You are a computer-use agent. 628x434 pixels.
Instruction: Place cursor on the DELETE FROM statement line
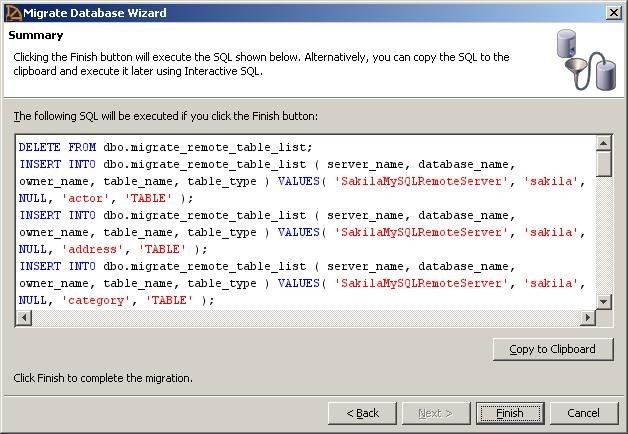point(165,147)
